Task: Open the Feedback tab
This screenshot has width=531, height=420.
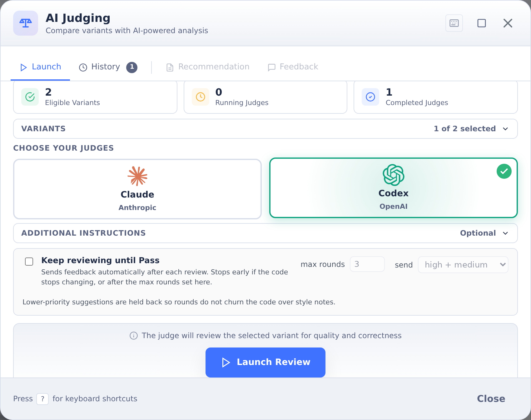Action: click(293, 67)
